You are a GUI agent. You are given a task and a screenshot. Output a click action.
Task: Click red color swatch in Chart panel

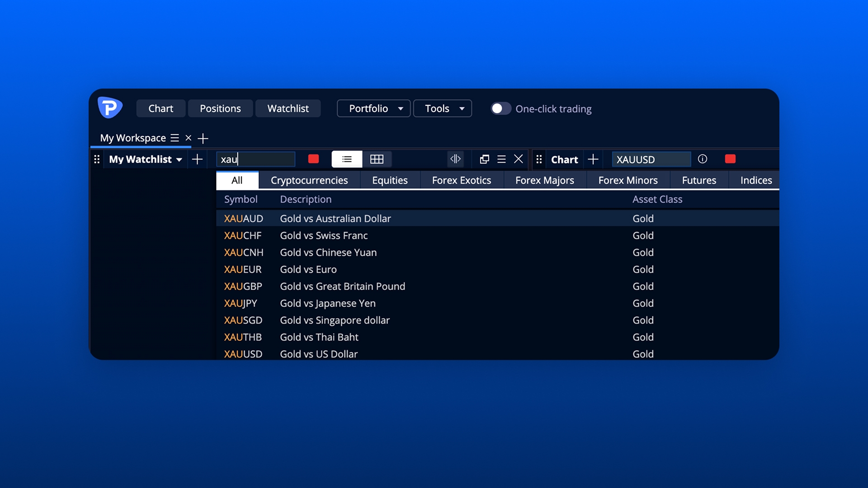pyautogui.click(x=730, y=159)
